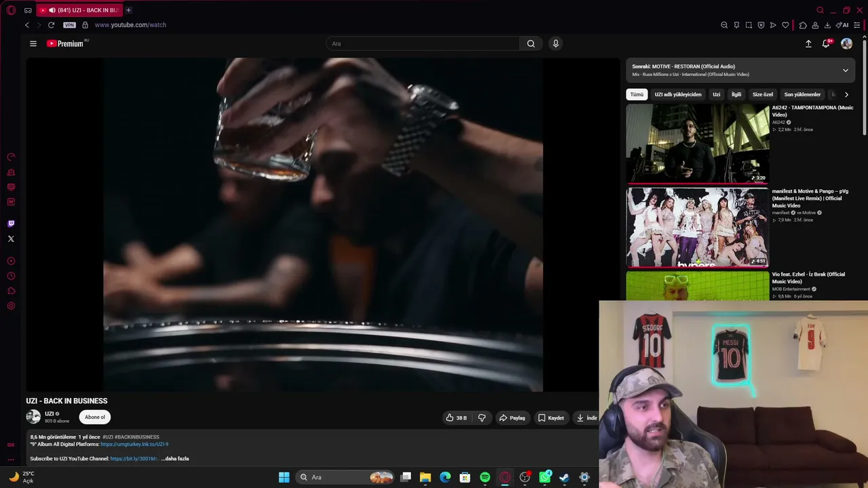
Task: Open Twitch in the Opera sidebar
Action: click(x=11, y=224)
